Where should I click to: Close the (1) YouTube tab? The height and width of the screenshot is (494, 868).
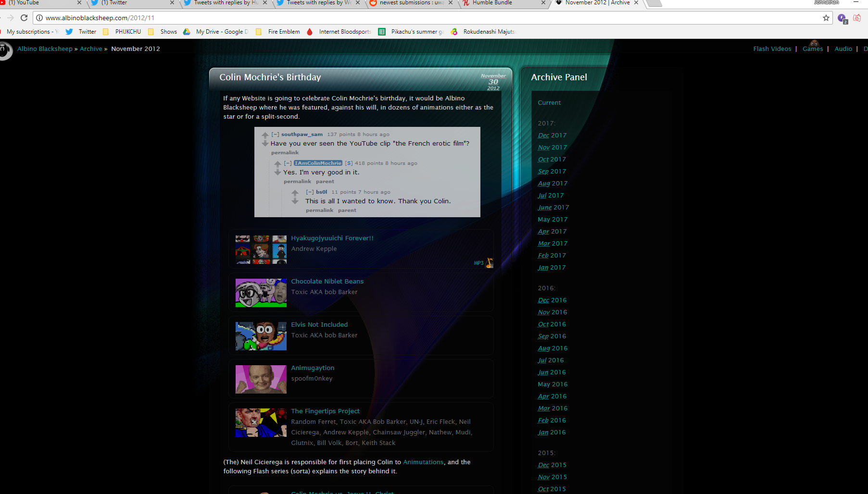[x=79, y=2]
